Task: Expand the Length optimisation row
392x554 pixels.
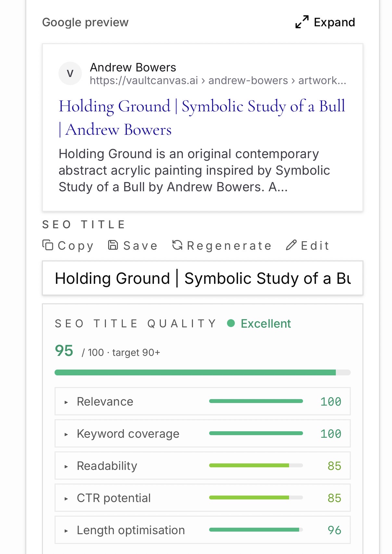Action: pyautogui.click(x=203, y=530)
